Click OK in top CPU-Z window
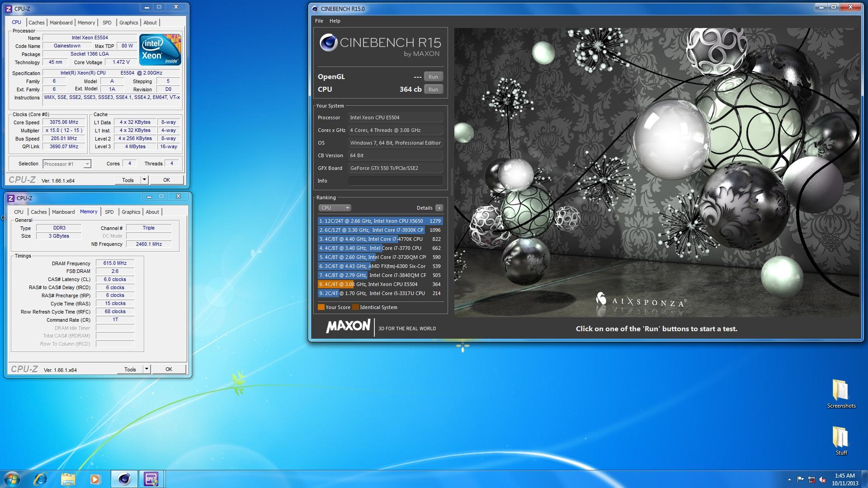Image resolution: width=868 pixels, height=488 pixels. click(166, 180)
